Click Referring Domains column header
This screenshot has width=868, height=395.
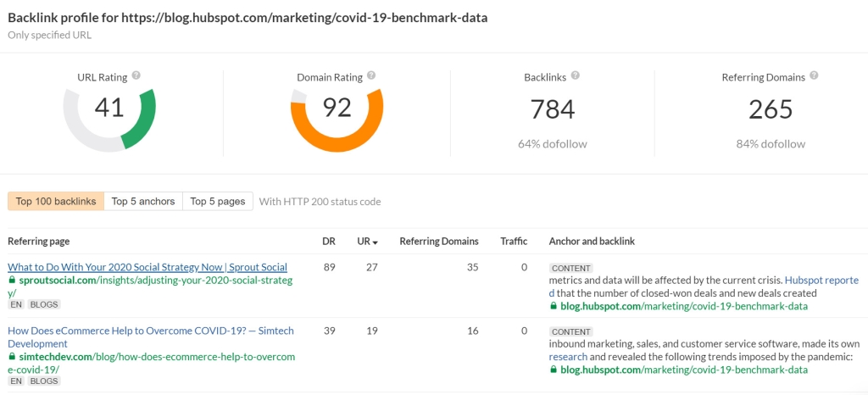pos(439,242)
